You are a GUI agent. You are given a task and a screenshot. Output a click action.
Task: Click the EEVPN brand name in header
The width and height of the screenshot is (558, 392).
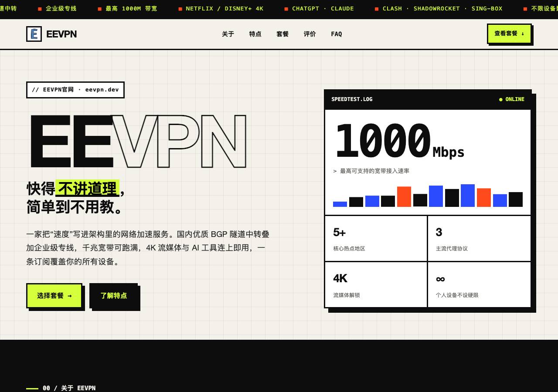coord(61,34)
